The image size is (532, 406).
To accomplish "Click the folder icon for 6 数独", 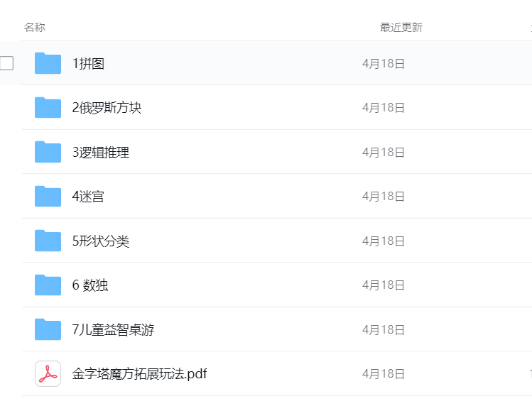I will click(48, 285).
